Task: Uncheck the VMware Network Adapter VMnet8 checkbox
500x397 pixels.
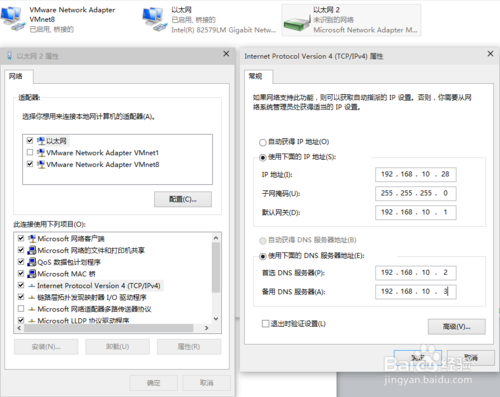Action: click(x=30, y=164)
